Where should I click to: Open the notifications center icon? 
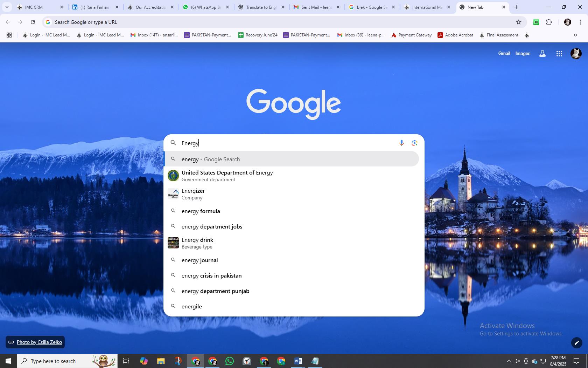576,361
